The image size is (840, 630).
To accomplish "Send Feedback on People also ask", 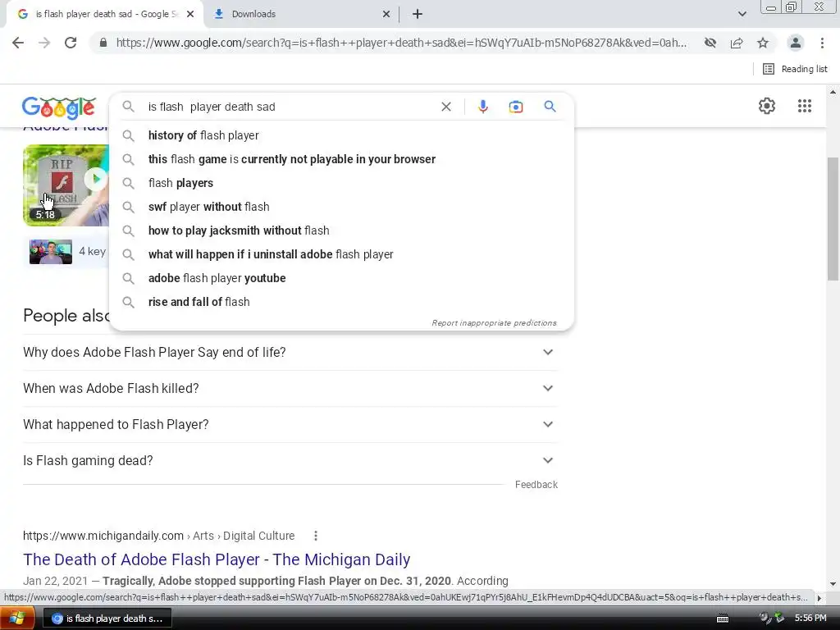I will [x=536, y=484].
